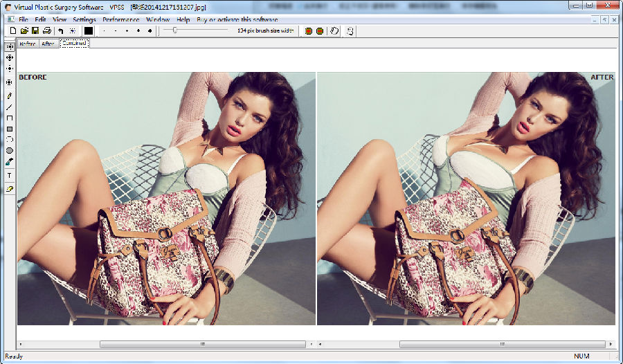Choose the smallest brush size dot
The height and width of the screenshot is (364, 623).
pos(104,30)
